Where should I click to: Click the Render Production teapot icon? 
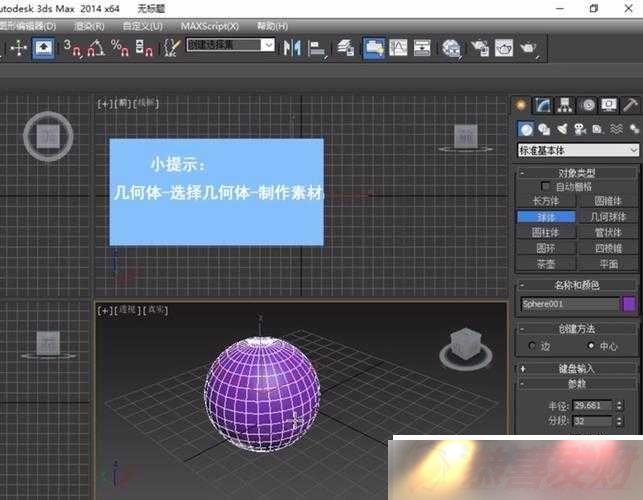pyautogui.click(x=529, y=49)
